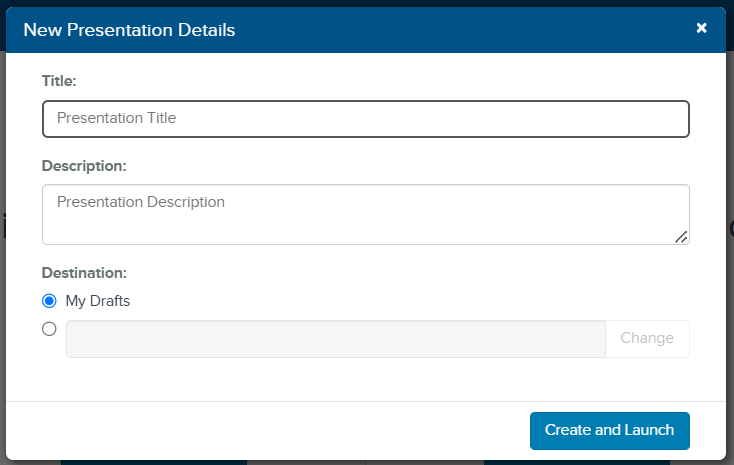Click the greyed-out destination folder field
The width and height of the screenshot is (734, 465).
coord(335,339)
